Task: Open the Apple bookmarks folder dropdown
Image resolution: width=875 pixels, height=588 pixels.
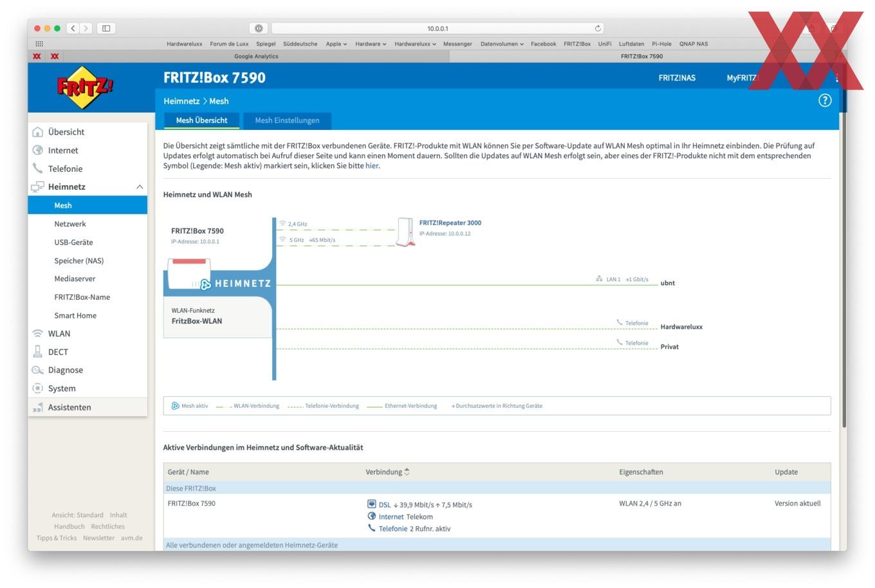Action: coord(336,44)
